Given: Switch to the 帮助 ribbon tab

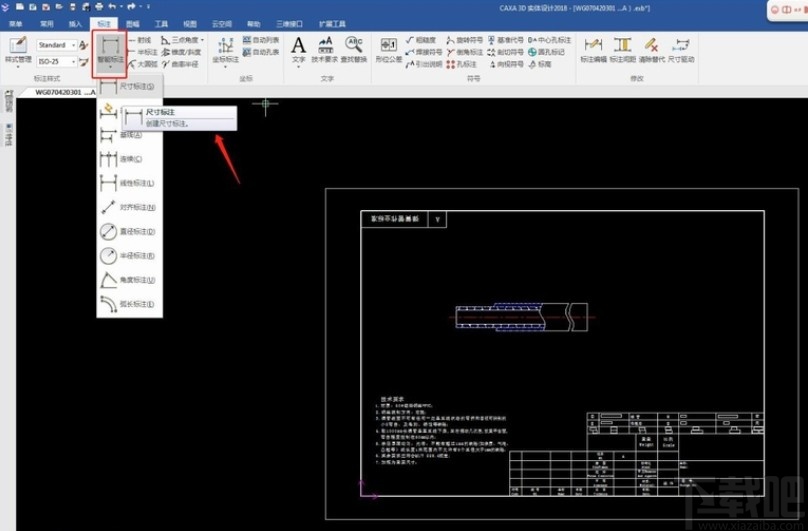Looking at the screenshot, I should (254, 24).
